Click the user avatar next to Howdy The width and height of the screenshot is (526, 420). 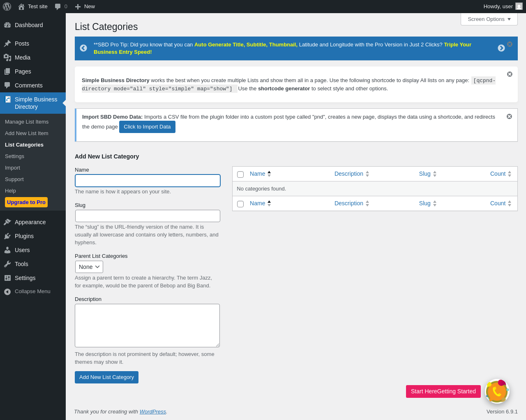[519, 6]
